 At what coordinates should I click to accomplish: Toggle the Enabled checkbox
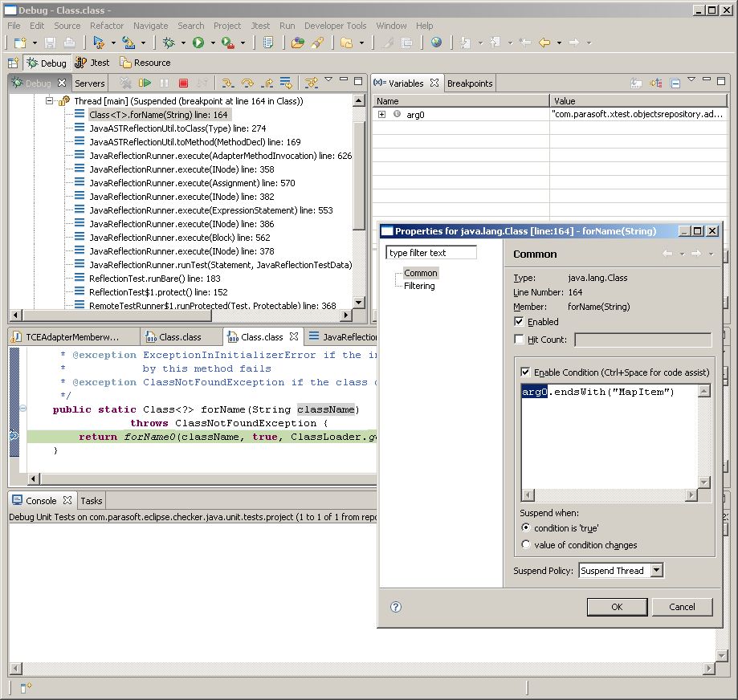[519, 322]
